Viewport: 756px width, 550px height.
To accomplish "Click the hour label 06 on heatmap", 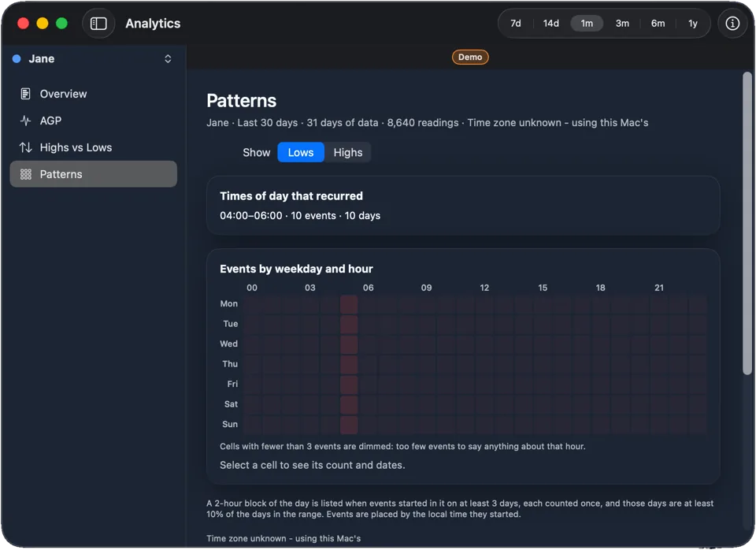I will tap(369, 288).
